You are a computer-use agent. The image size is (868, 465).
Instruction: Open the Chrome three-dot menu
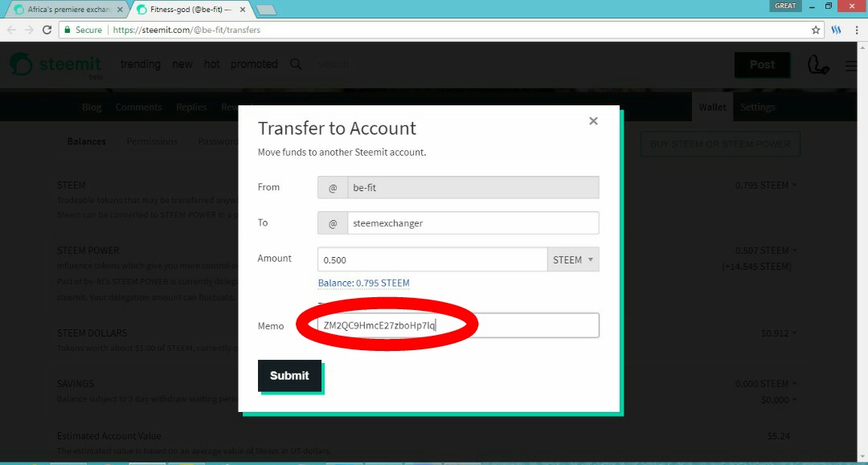pyautogui.click(x=857, y=30)
